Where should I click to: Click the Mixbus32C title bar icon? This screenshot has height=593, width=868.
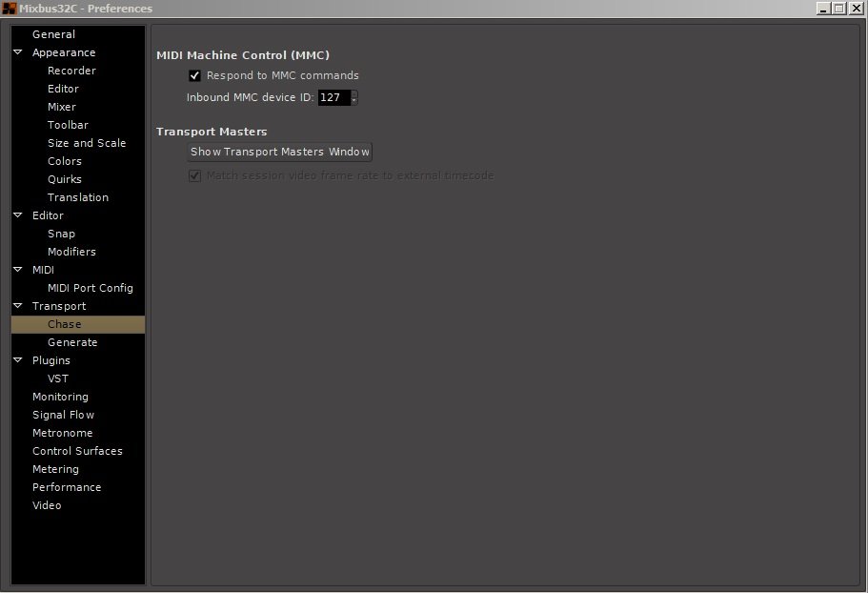(x=9, y=9)
